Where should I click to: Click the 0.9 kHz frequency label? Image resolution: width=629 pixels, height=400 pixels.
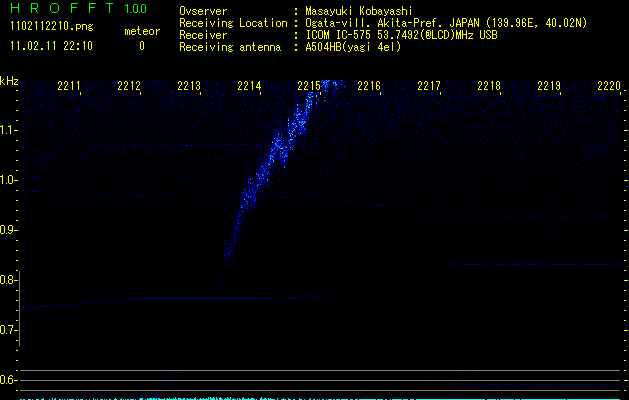click(8, 230)
